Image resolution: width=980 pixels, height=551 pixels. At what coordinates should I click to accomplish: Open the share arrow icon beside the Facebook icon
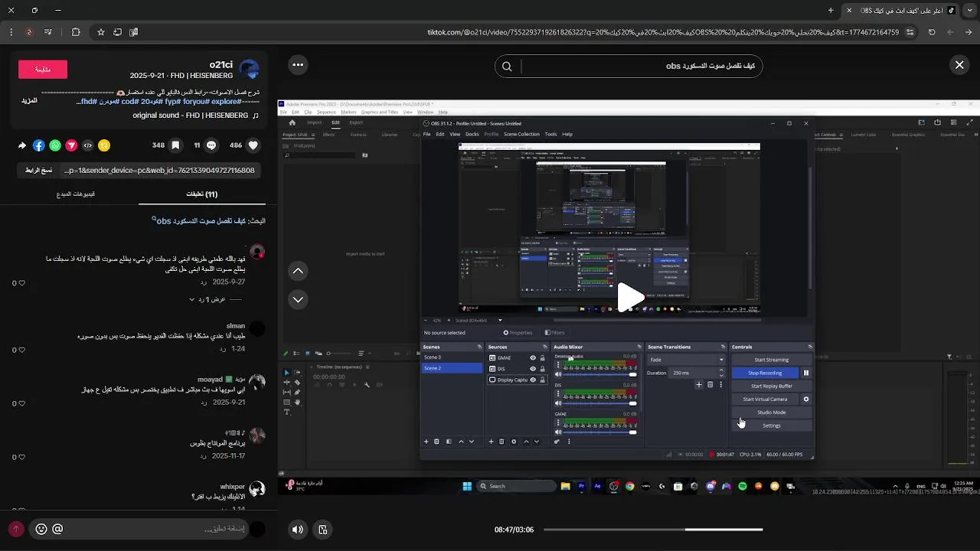[x=21, y=145]
